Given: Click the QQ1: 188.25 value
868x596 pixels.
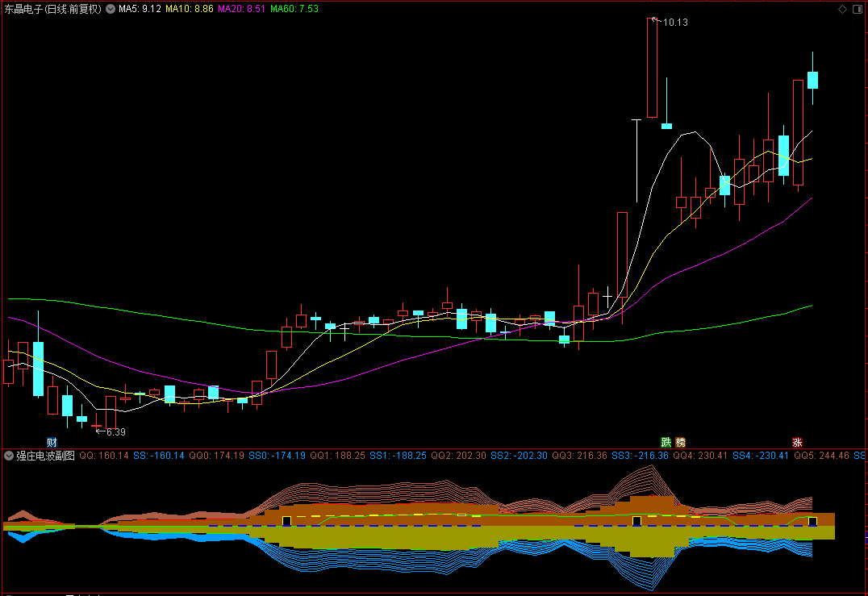Looking at the screenshot, I should click(x=338, y=456).
